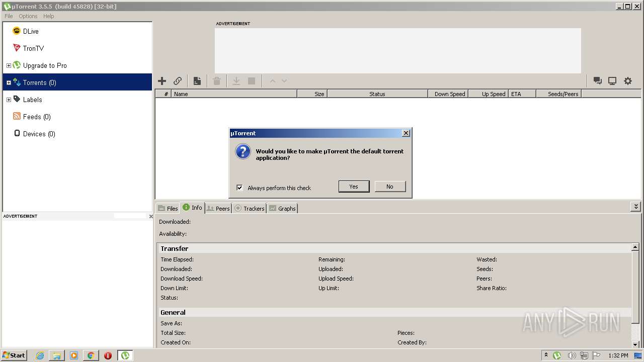Image resolution: width=644 pixels, height=362 pixels.
Task: Expand the Torrents tree node
Action: (9, 82)
